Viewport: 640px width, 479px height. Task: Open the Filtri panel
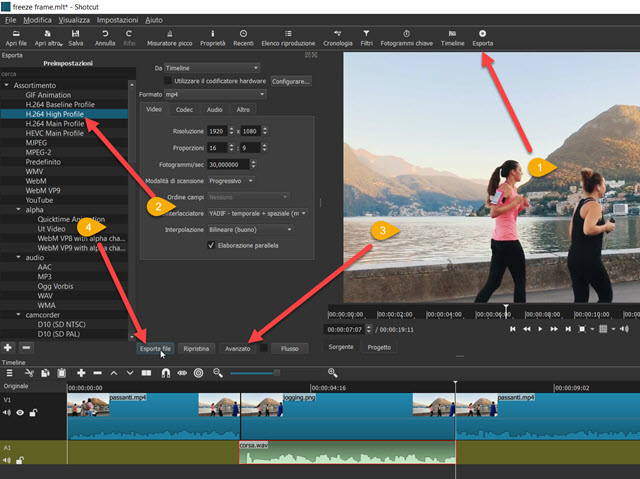coord(367,38)
